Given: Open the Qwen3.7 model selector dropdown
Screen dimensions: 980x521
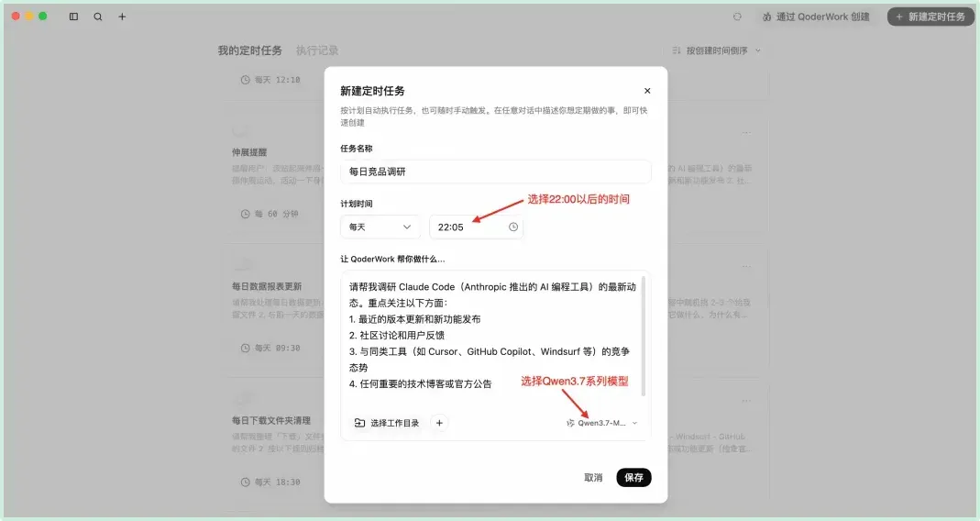Looking at the screenshot, I should (602, 423).
